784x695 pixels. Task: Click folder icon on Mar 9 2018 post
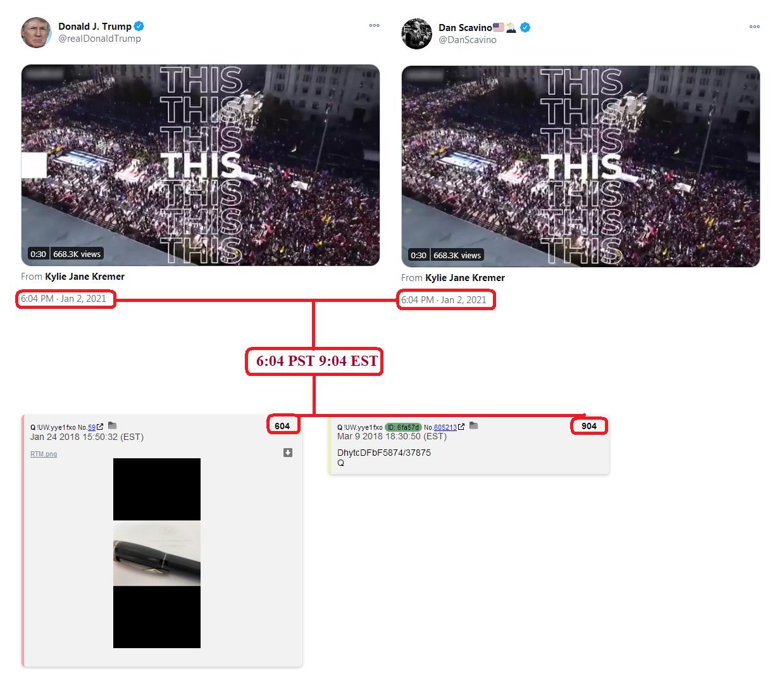[473, 426]
